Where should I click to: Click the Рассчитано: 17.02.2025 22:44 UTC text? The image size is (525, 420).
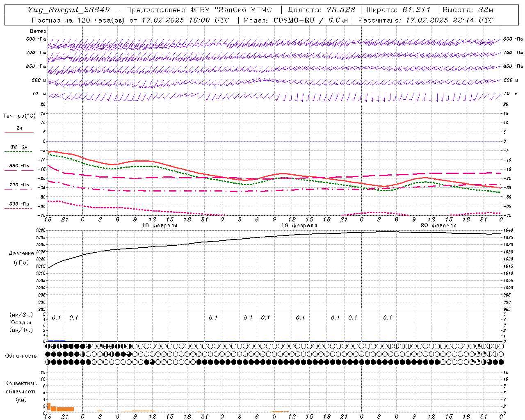click(x=426, y=20)
